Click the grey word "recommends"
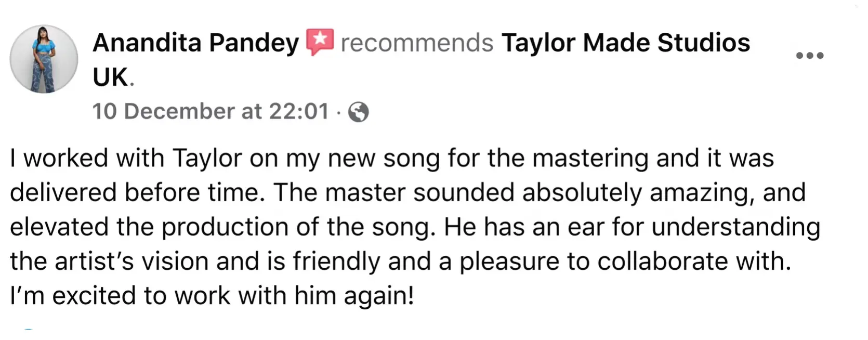 click(x=417, y=43)
